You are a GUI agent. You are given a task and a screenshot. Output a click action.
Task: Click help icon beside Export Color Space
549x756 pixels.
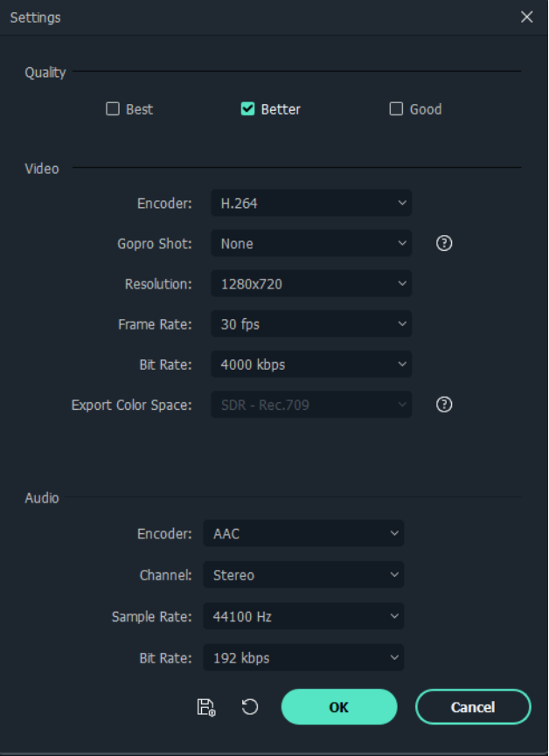point(444,405)
